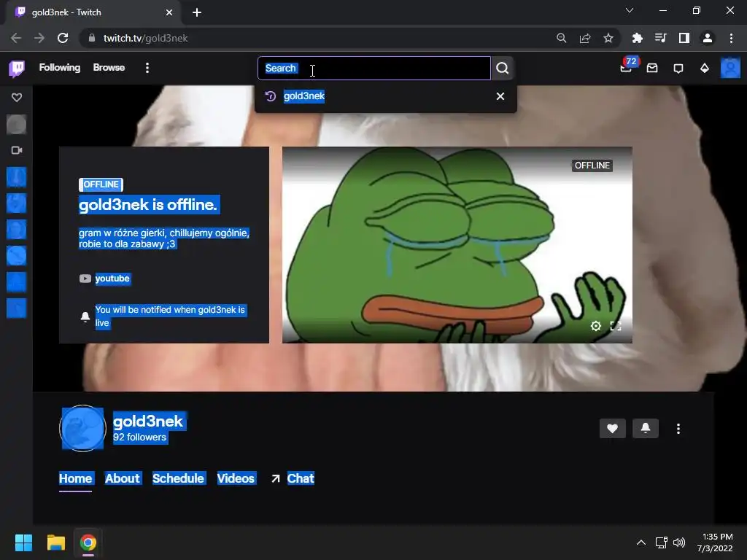Remove gold3nek from recent searches
This screenshot has height=560, width=747.
(x=500, y=96)
